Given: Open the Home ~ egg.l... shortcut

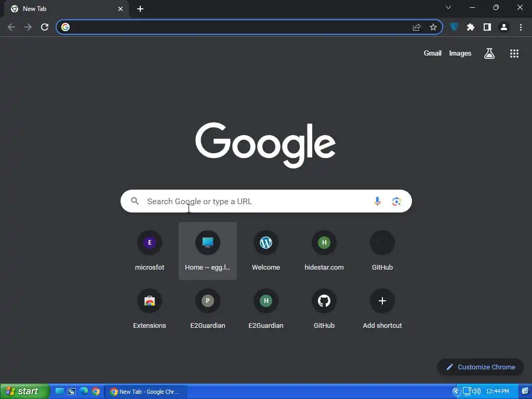Looking at the screenshot, I should (x=208, y=251).
